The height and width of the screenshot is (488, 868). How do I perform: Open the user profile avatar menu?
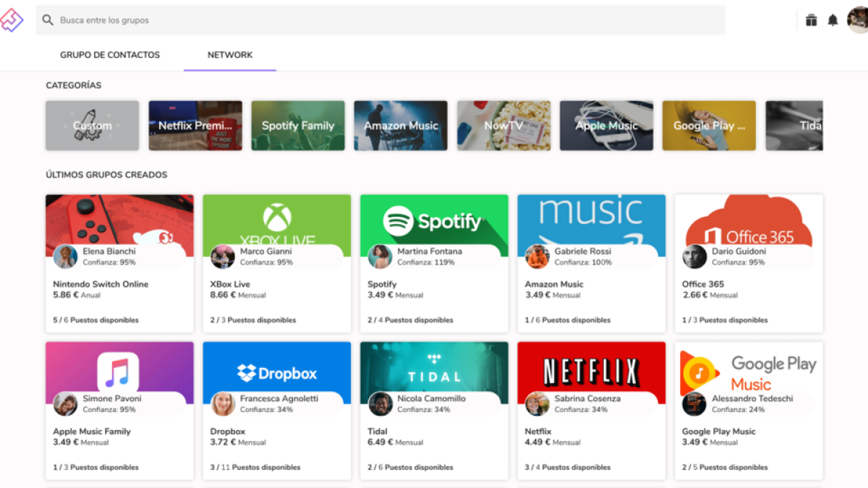click(x=858, y=20)
